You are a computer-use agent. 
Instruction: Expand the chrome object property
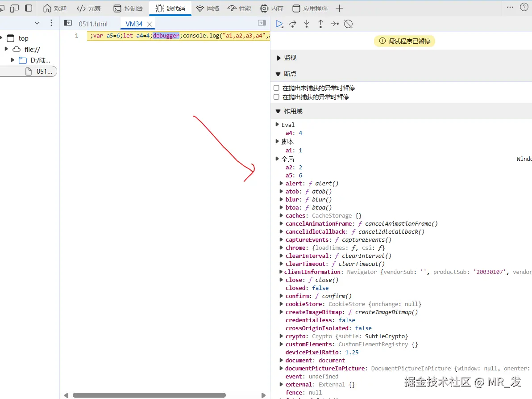point(281,248)
